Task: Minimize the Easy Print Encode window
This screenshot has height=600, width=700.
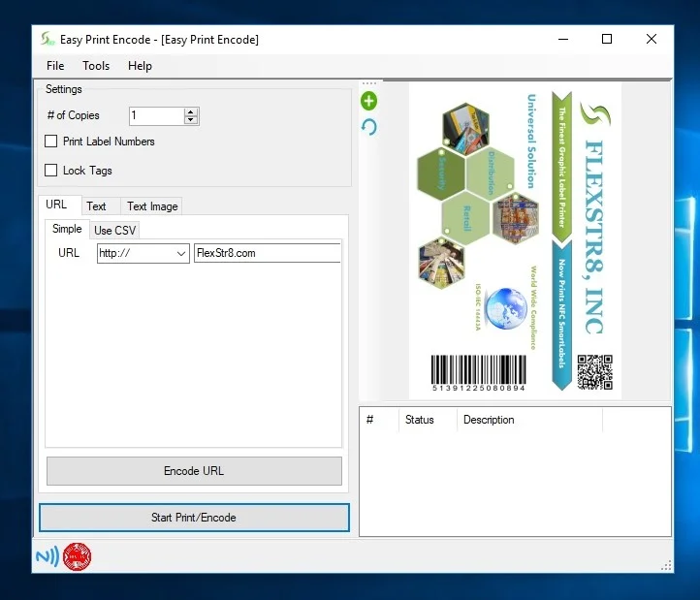Action: [x=563, y=40]
